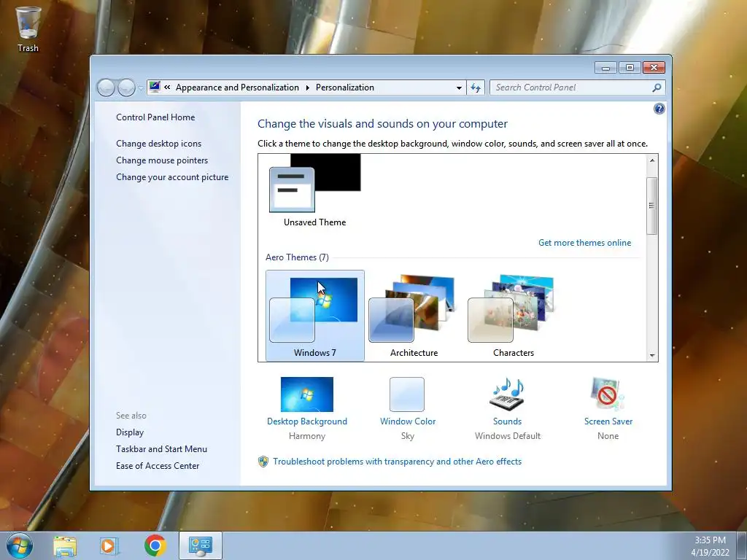The width and height of the screenshot is (747, 560).
Task: Open the address bar history dropdown
Action: tap(459, 87)
